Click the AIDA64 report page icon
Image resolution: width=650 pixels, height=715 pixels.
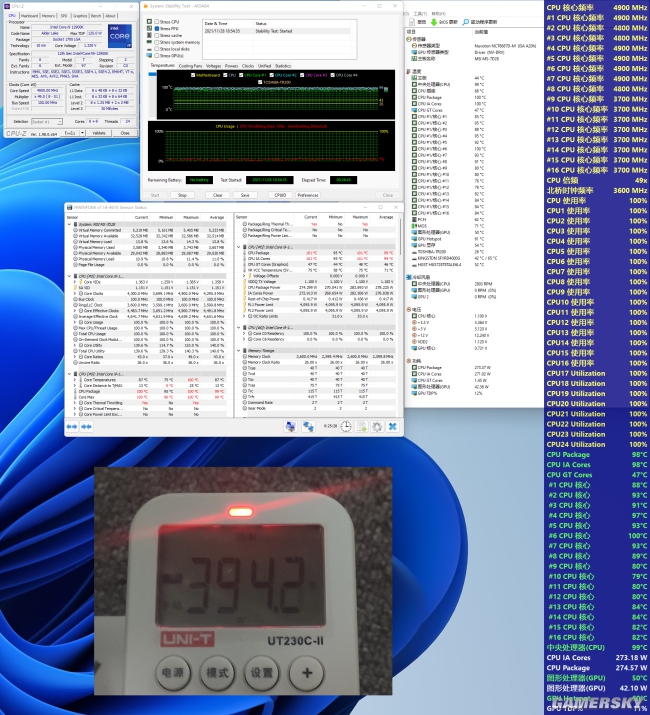coord(411,22)
